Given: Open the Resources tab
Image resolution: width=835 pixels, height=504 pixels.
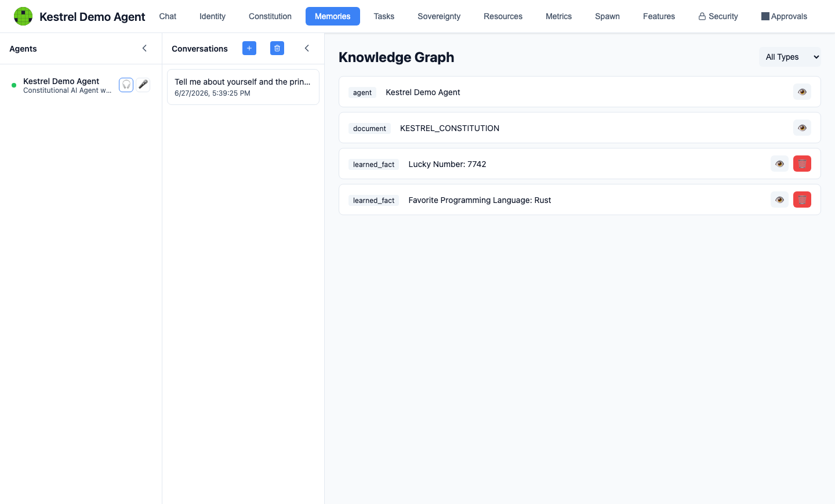Looking at the screenshot, I should (x=503, y=16).
